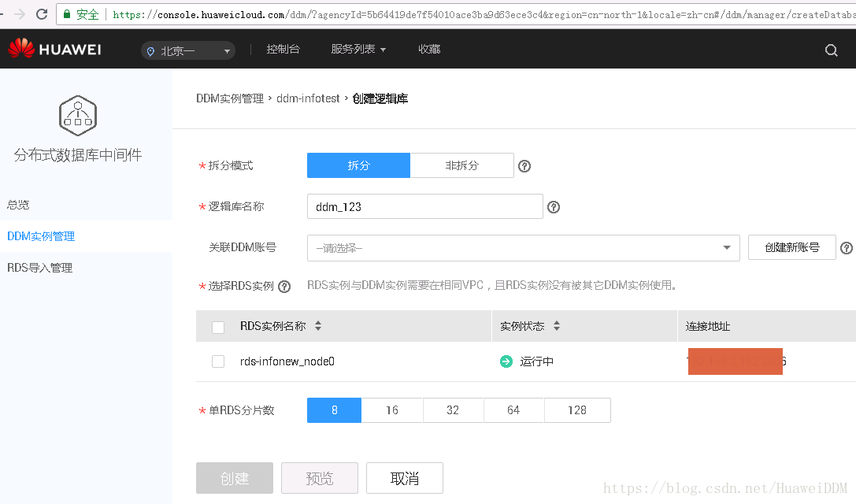Select 拆分 sharding mode

point(358,165)
